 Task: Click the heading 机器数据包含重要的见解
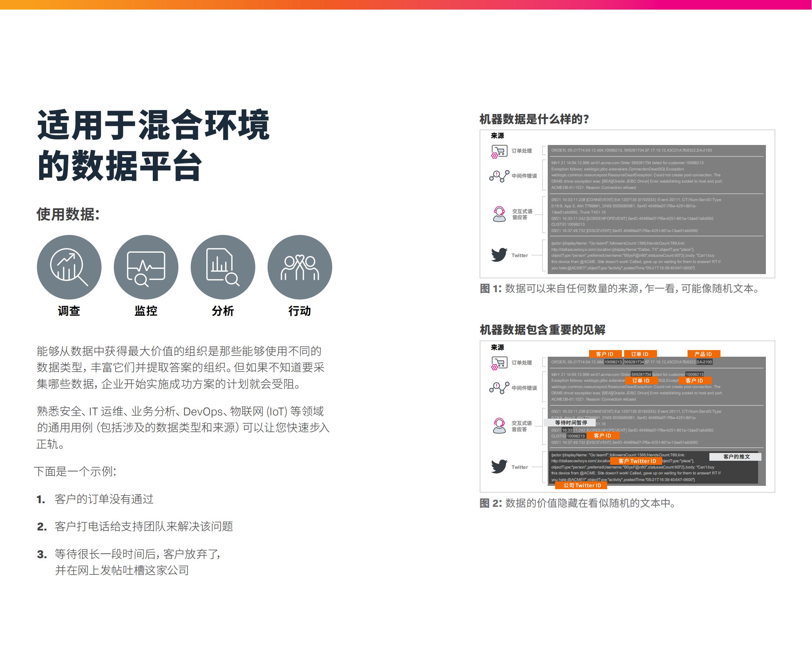pos(543,330)
